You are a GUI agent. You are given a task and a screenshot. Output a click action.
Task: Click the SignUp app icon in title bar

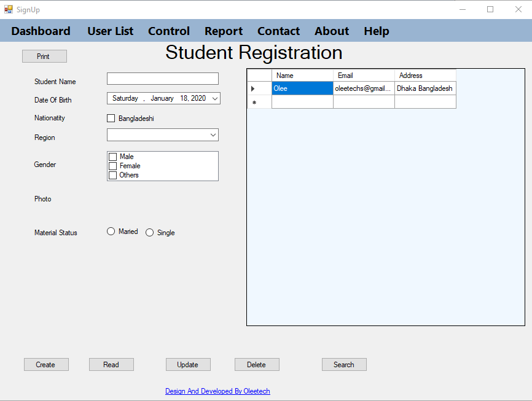tap(9, 9)
